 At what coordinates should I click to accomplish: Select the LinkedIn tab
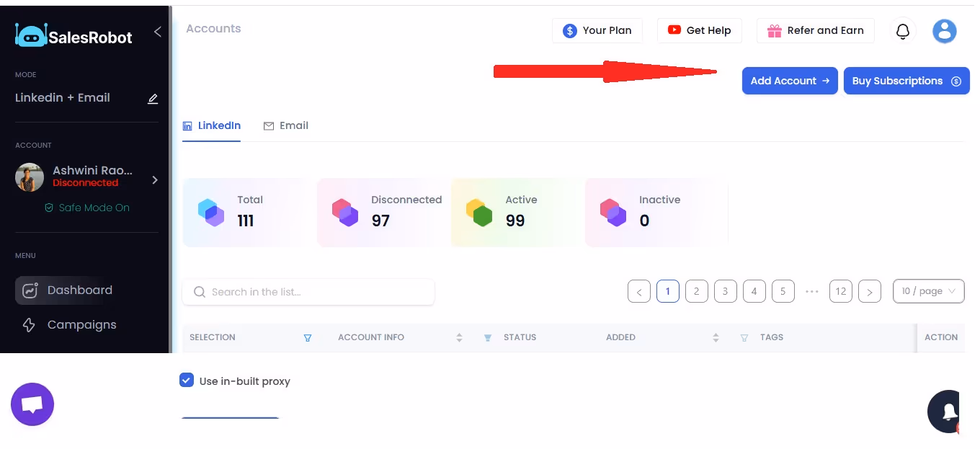pos(211,125)
